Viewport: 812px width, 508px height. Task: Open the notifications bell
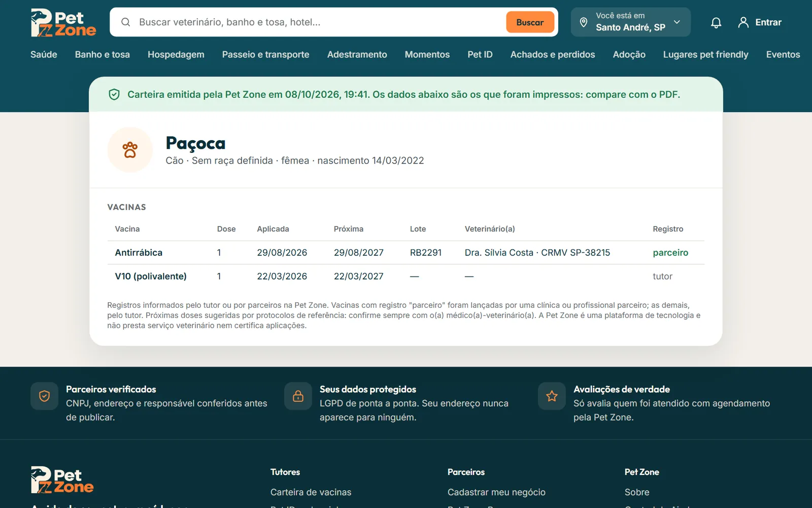click(x=716, y=22)
